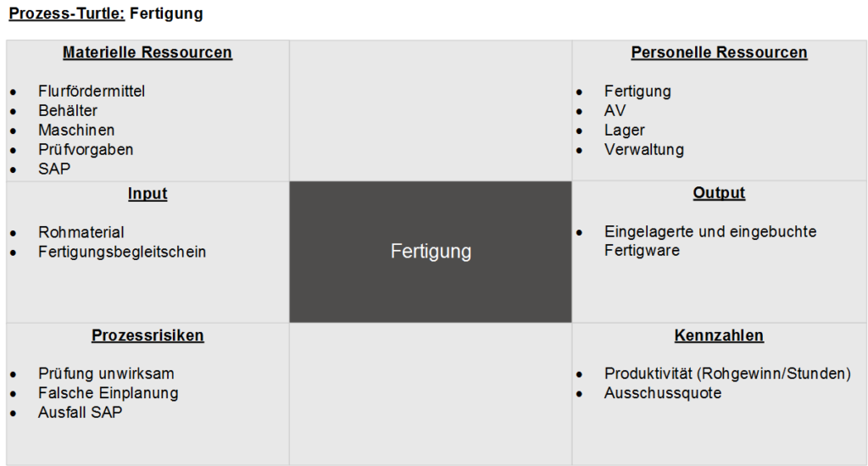
Task: Select the AV entry under Personelle Ressourcen
Action: pyautogui.click(x=615, y=110)
